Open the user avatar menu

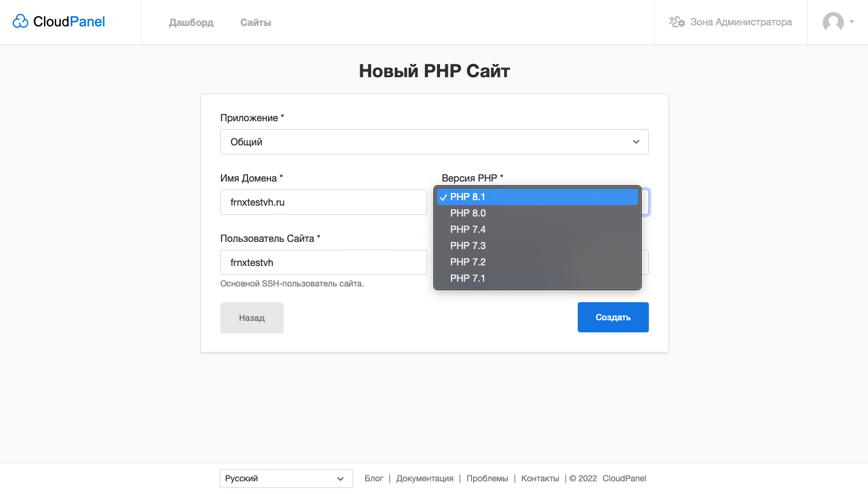833,22
